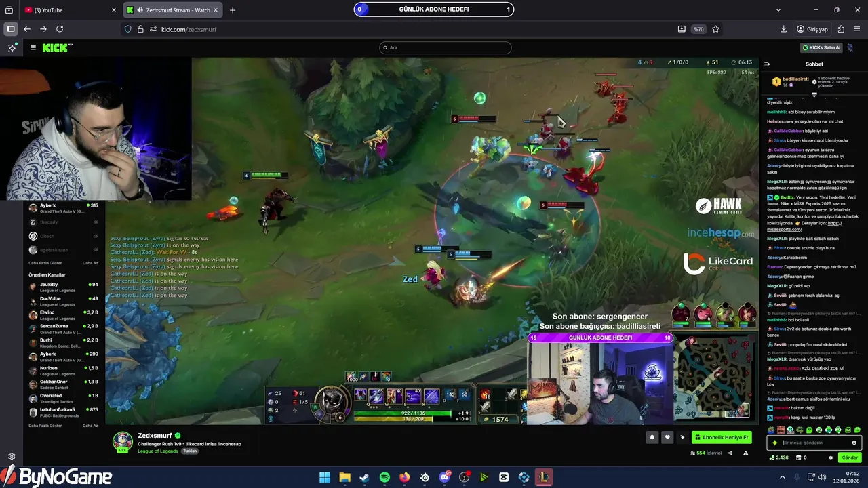This screenshot has width=868, height=488.
Task: Click the chat message input field
Action: click(x=814, y=443)
